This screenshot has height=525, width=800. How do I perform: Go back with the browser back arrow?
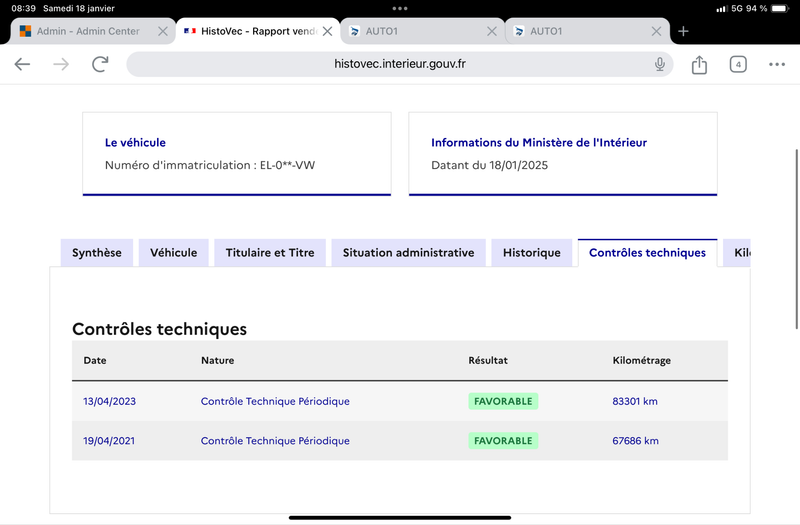pyautogui.click(x=22, y=64)
